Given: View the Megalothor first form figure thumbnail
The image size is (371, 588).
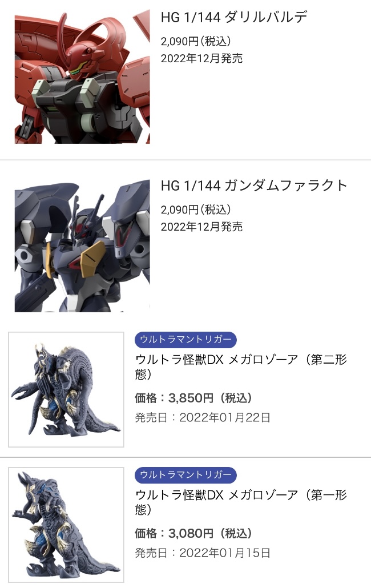Looking at the screenshot, I should 66,525.
